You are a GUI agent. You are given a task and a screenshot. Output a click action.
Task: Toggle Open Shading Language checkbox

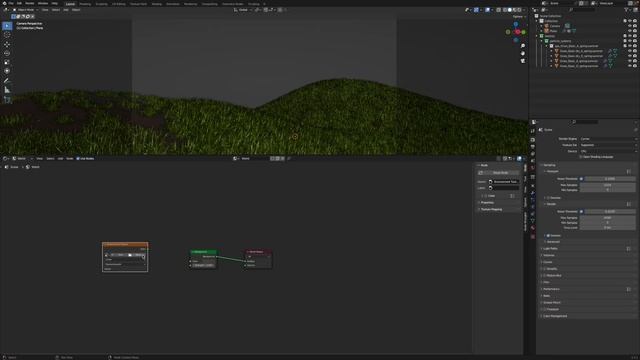pyautogui.click(x=581, y=157)
